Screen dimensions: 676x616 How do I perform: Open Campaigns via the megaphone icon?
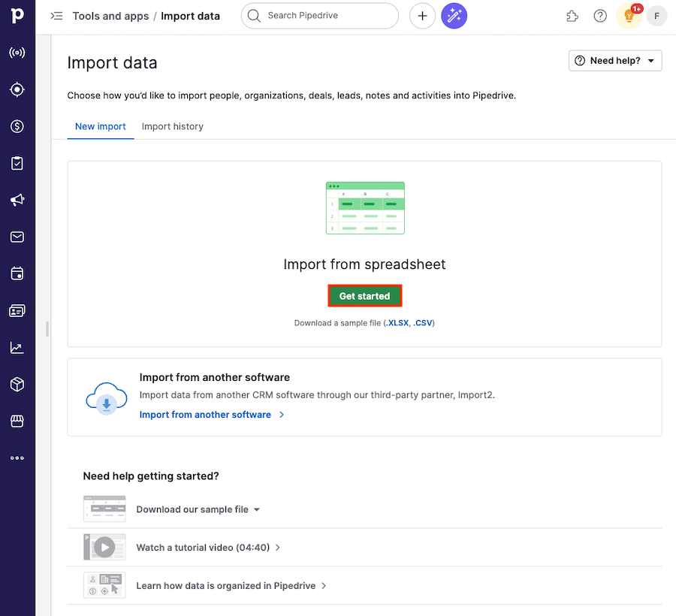[17, 200]
